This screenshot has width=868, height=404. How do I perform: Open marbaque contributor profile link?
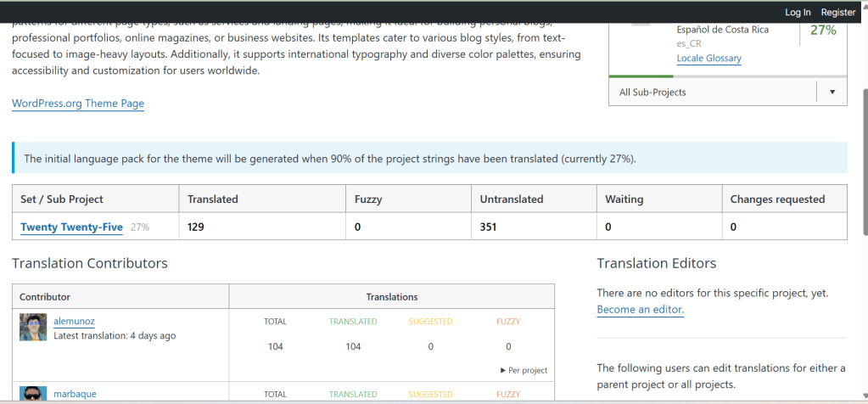75,394
